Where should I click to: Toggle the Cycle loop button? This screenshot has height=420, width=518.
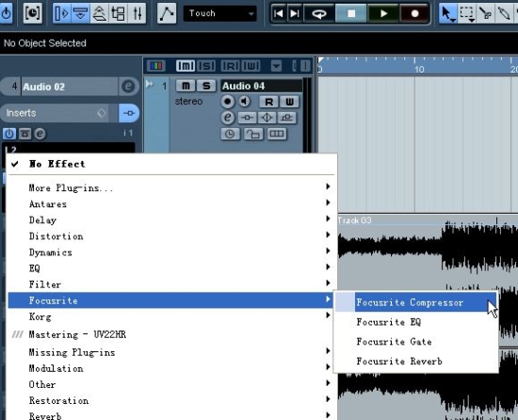coord(319,13)
